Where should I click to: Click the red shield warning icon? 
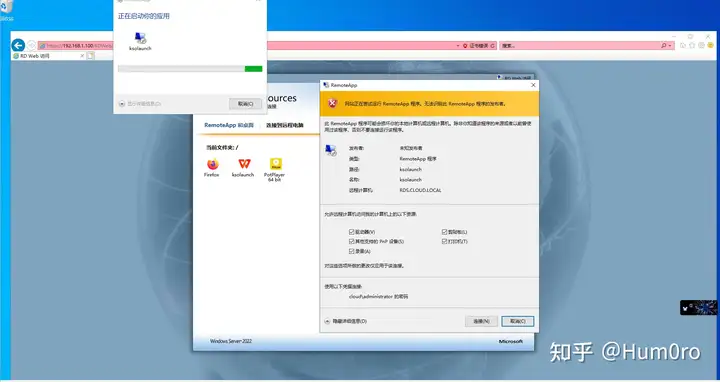point(333,104)
